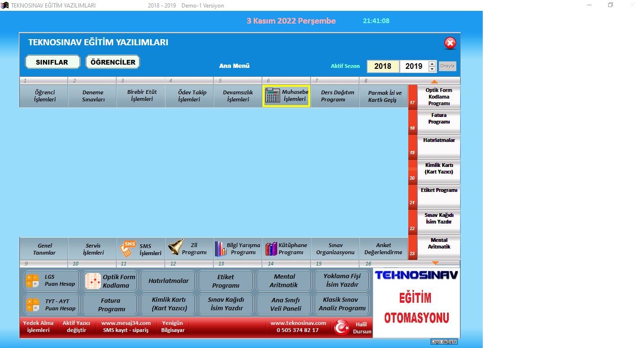The height and width of the screenshot is (348, 644).
Task: Open Birebir Etüt İşlemleri menu
Action: [142, 96]
